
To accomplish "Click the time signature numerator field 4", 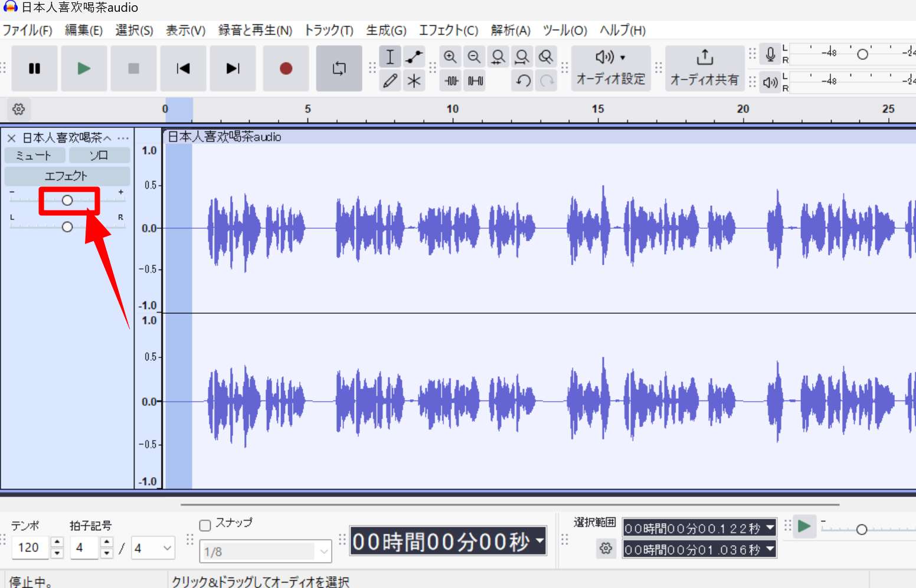I will click(85, 548).
